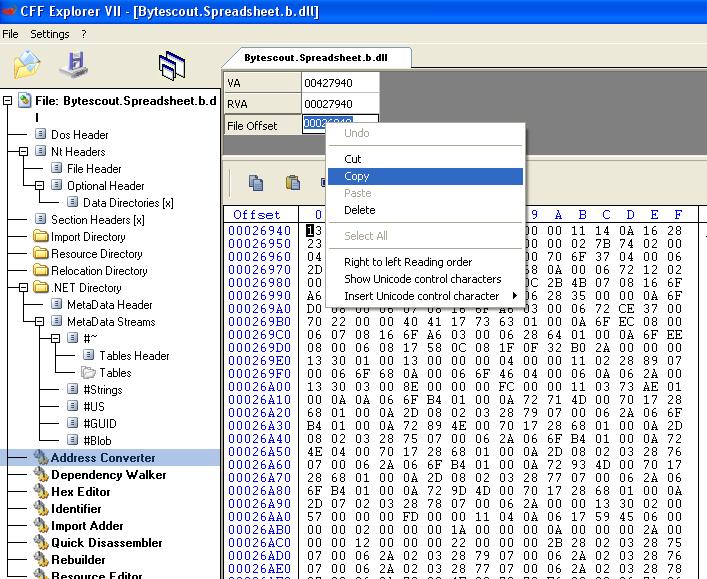Click the CFF Explorer title bar app icon
The height and width of the screenshot is (579, 707).
[x=8, y=10]
